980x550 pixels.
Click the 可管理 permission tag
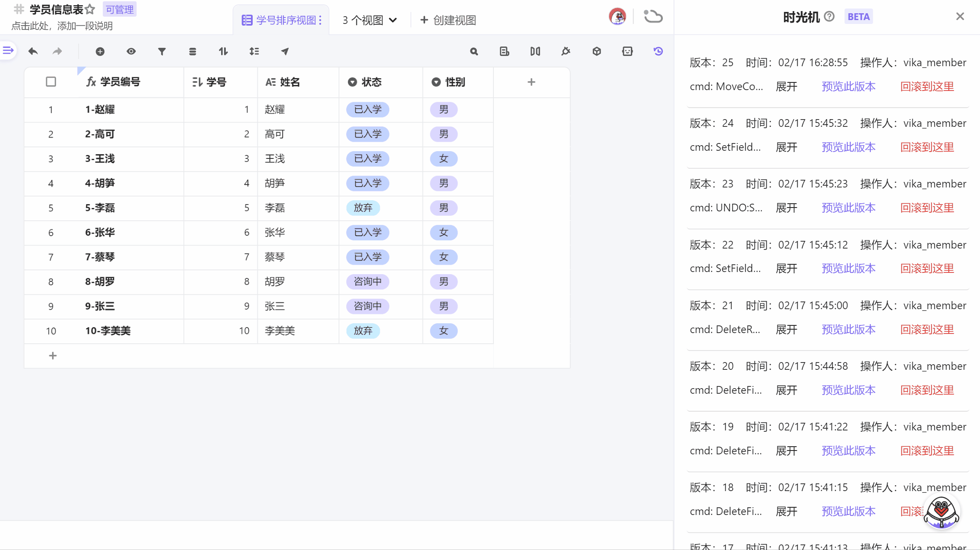click(x=120, y=9)
